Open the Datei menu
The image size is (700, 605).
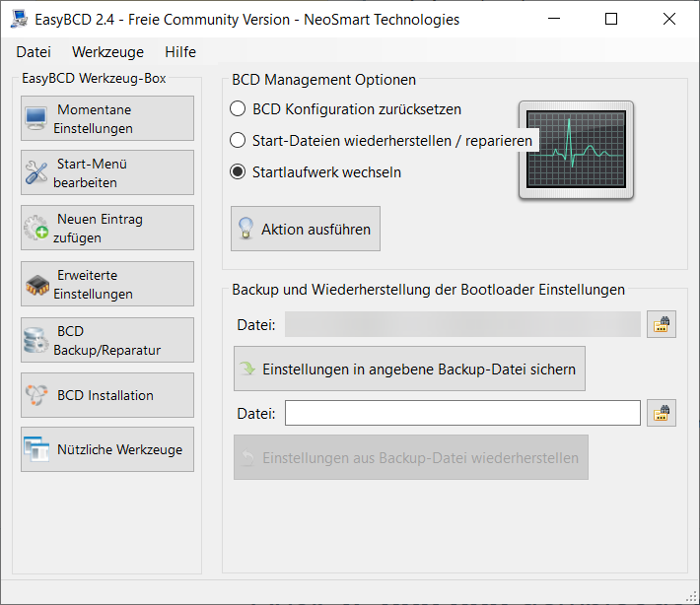pos(34,52)
